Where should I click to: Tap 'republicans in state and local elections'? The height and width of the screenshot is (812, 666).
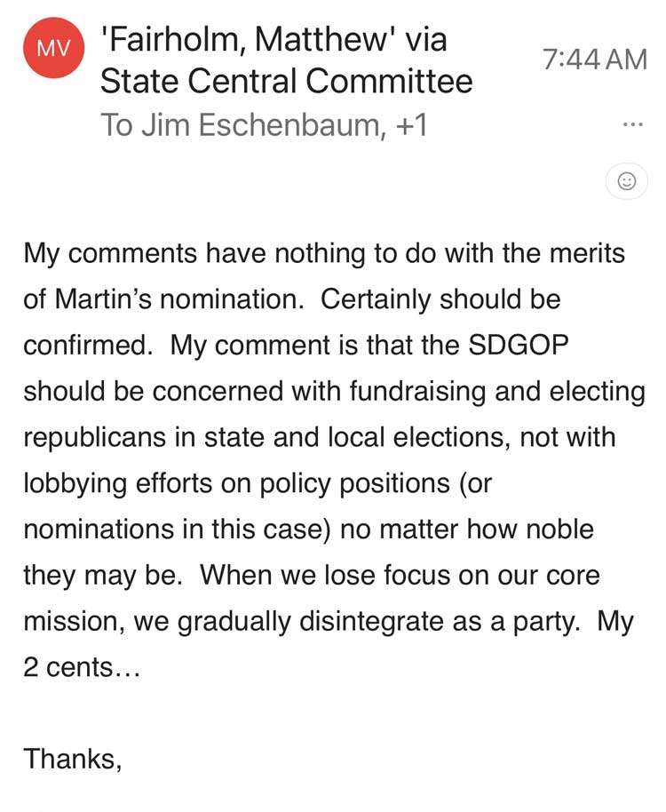point(264,438)
